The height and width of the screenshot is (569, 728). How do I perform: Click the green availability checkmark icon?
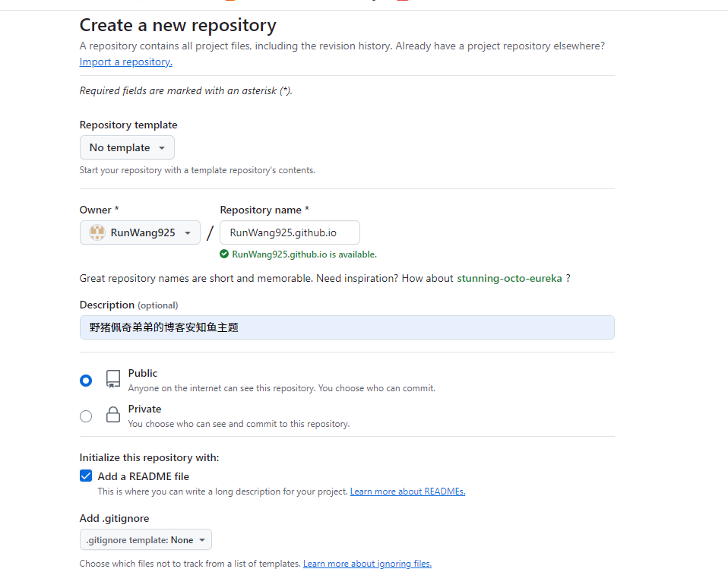tap(224, 254)
